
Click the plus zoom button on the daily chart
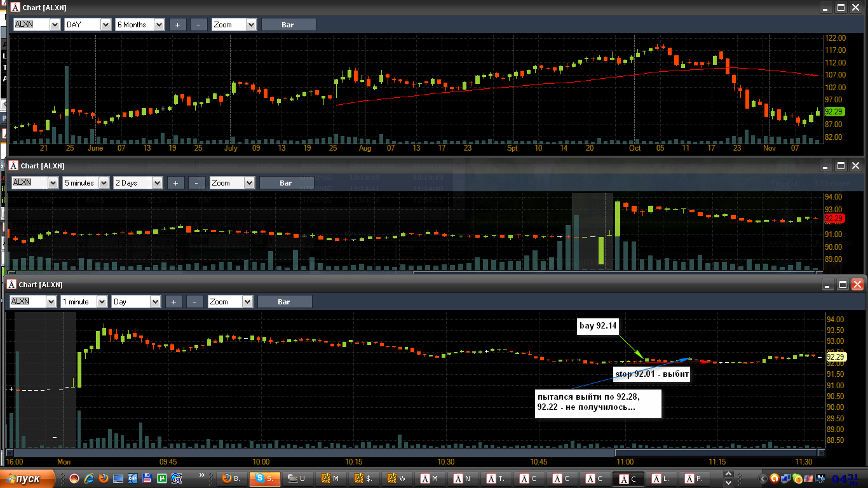click(177, 25)
